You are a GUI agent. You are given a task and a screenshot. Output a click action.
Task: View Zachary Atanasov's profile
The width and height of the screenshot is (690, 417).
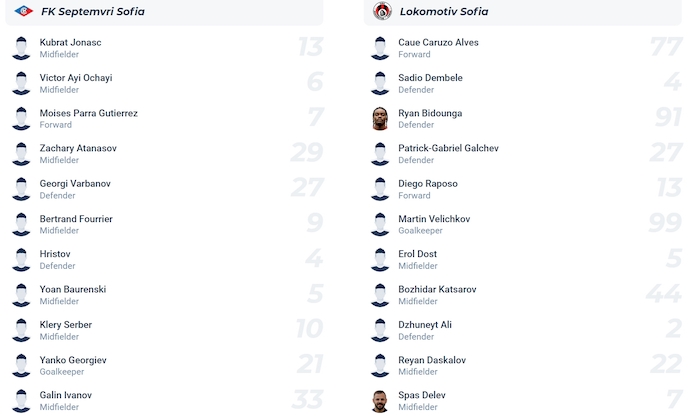coord(78,148)
